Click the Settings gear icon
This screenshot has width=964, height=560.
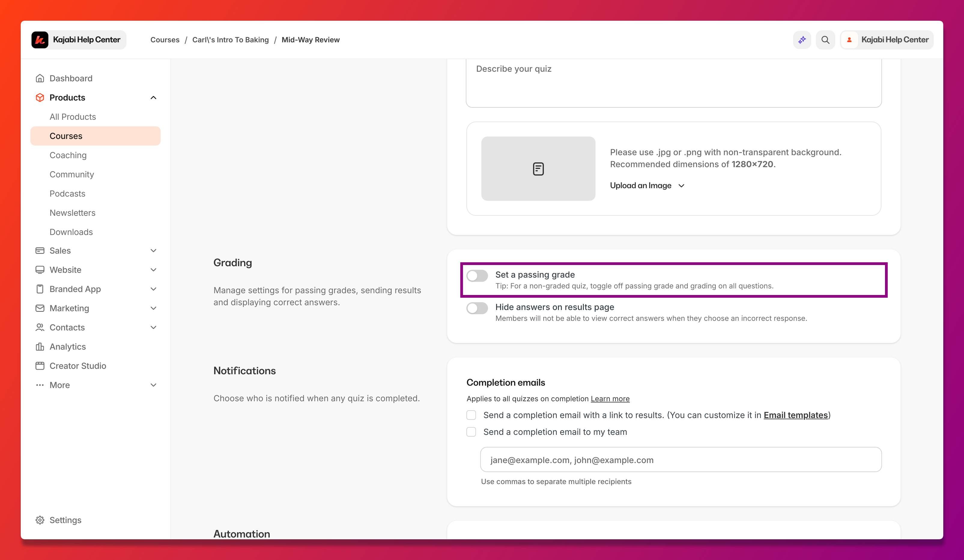40,520
